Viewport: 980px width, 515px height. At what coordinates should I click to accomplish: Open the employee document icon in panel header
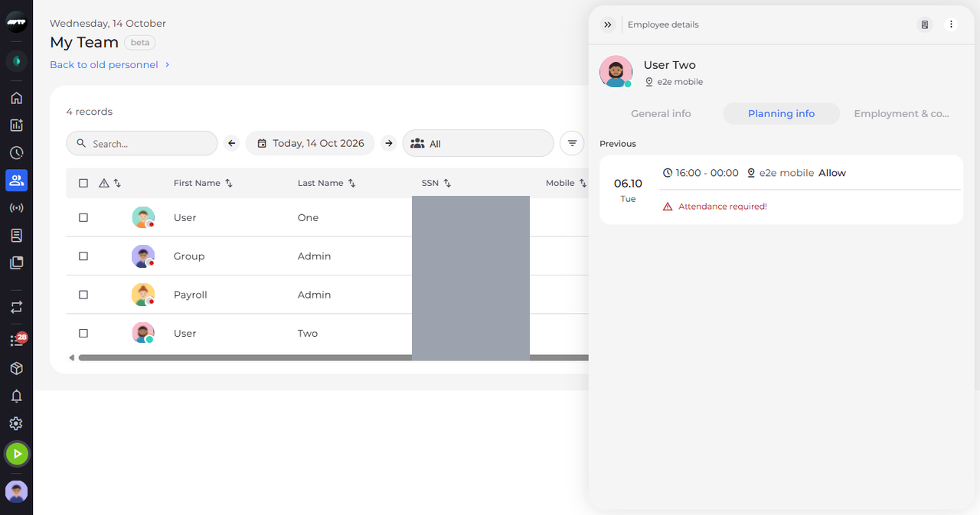click(x=925, y=24)
